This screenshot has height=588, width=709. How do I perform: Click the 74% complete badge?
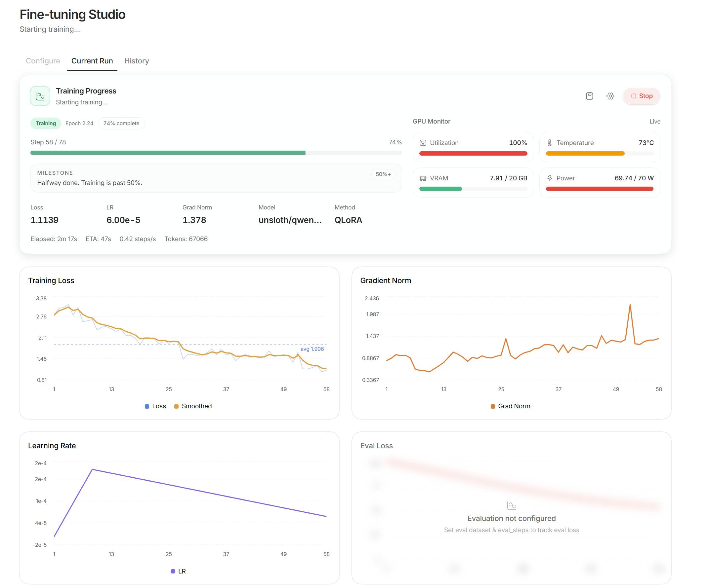pyautogui.click(x=121, y=124)
